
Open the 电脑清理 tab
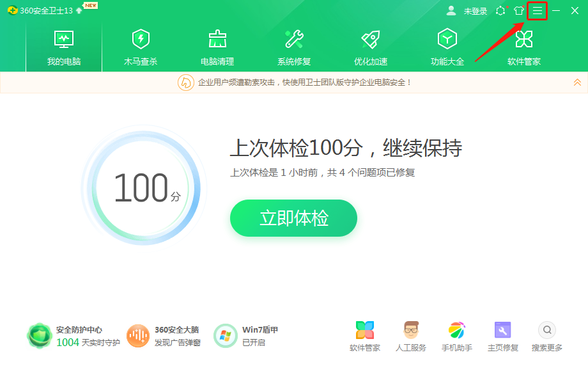pyautogui.click(x=217, y=47)
